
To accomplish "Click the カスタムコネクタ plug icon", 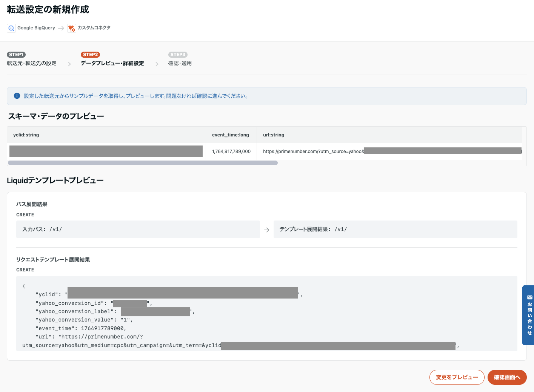I will tap(72, 28).
